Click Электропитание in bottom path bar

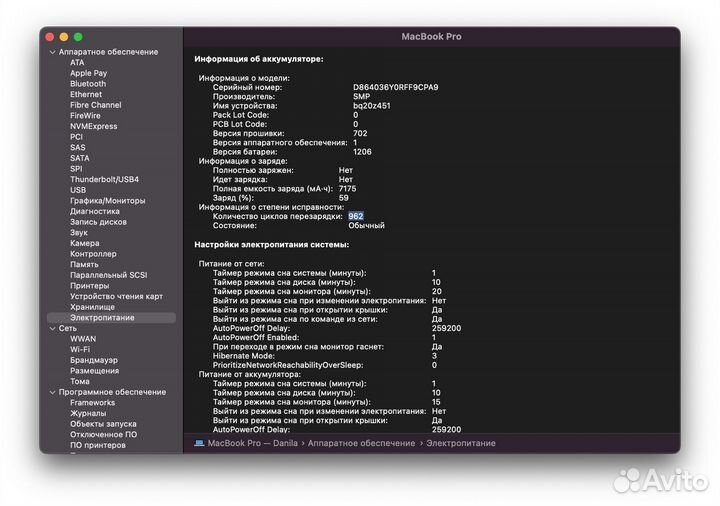(461, 443)
